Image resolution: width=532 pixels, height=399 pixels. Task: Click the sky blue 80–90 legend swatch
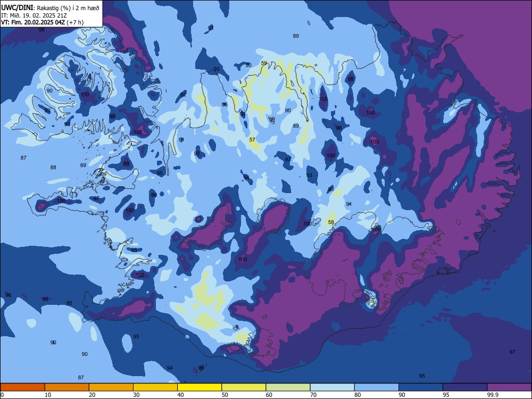tap(377, 387)
